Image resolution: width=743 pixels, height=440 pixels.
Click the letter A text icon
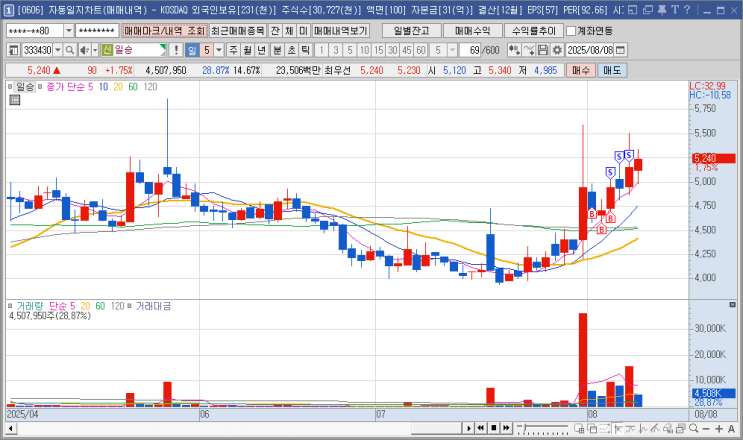pyautogui.click(x=731, y=429)
